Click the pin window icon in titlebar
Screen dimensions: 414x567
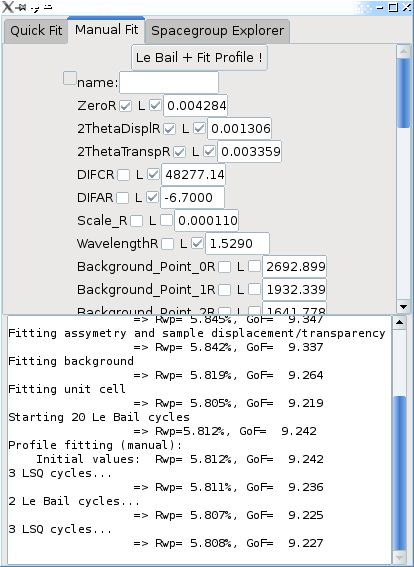[21, 7]
